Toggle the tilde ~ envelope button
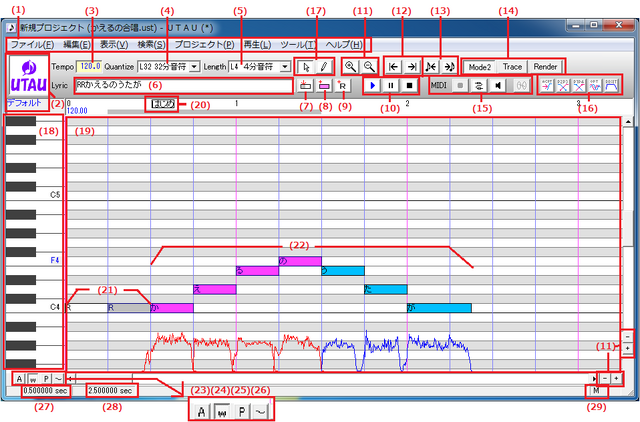Screen dimensions: 640x422 point(58,379)
